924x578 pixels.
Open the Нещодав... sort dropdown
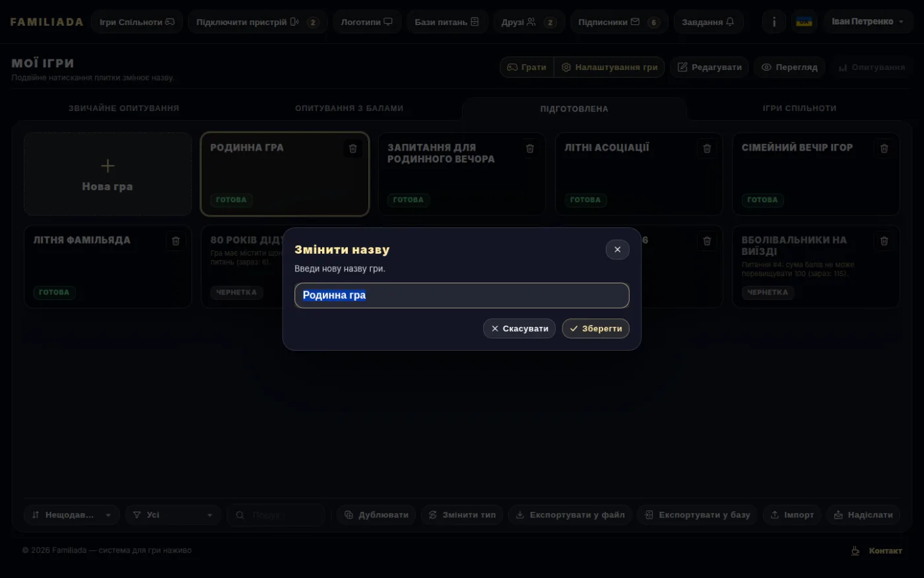(x=72, y=515)
